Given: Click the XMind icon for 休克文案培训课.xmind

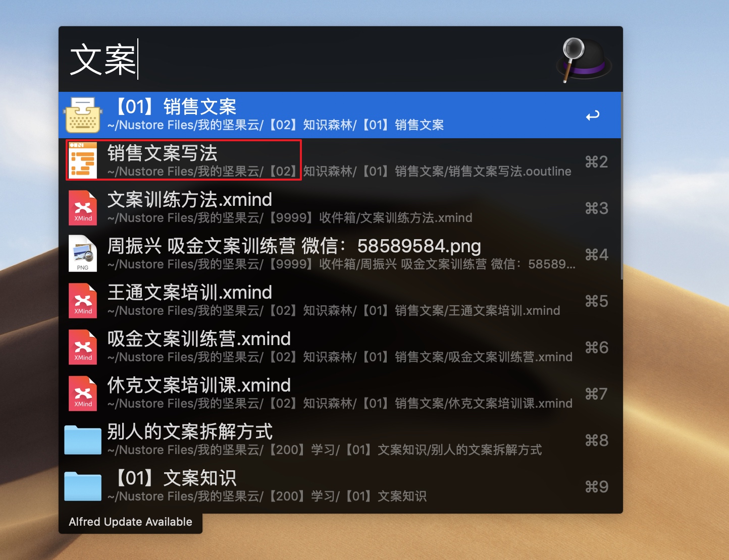Looking at the screenshot, I should (x=83, y=394).
